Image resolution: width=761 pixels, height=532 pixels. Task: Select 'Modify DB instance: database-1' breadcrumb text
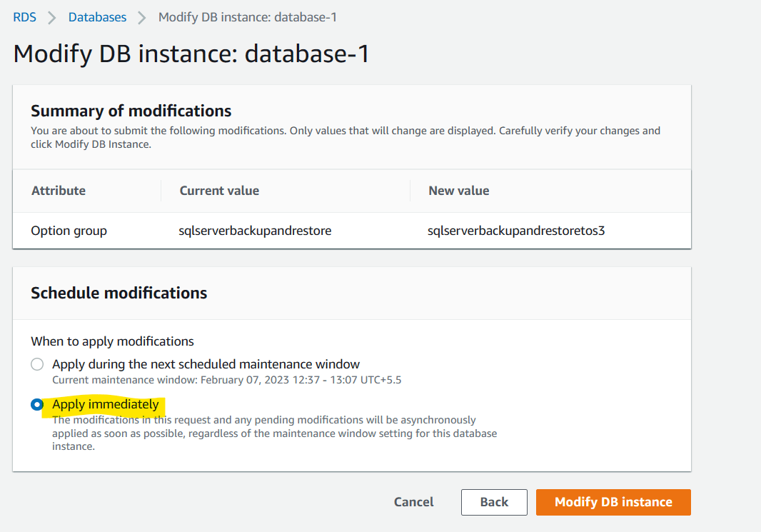click(248, 17)
